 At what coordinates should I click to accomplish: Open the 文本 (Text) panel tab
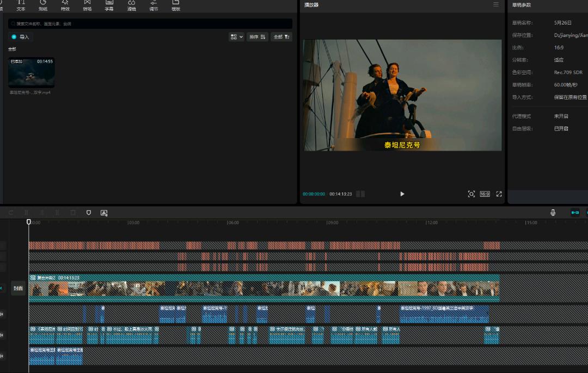[x=21, y=5]
